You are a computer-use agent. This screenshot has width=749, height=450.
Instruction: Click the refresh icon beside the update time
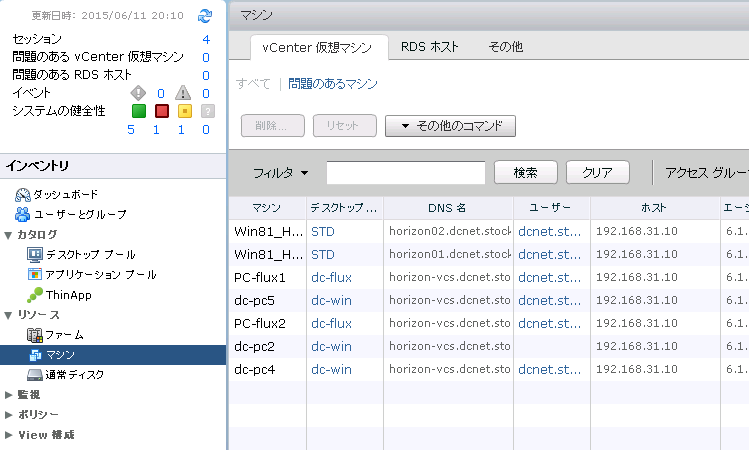tap(205, 15)
